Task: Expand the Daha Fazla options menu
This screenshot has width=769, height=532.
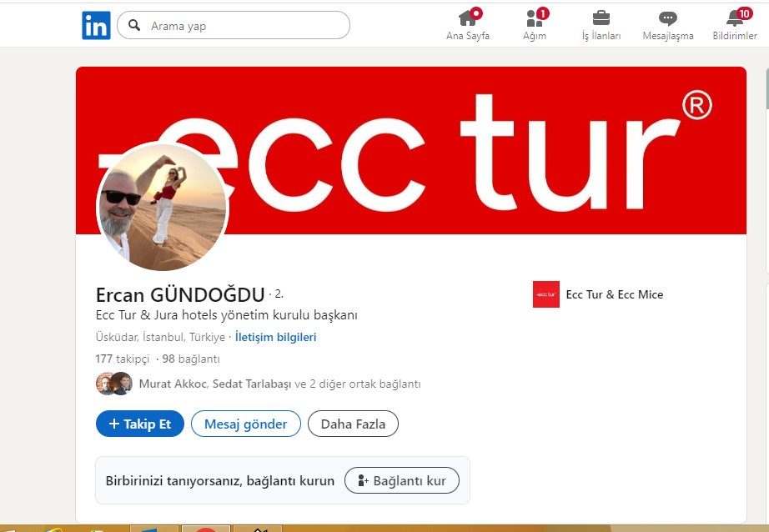Action: coord(353,424)
